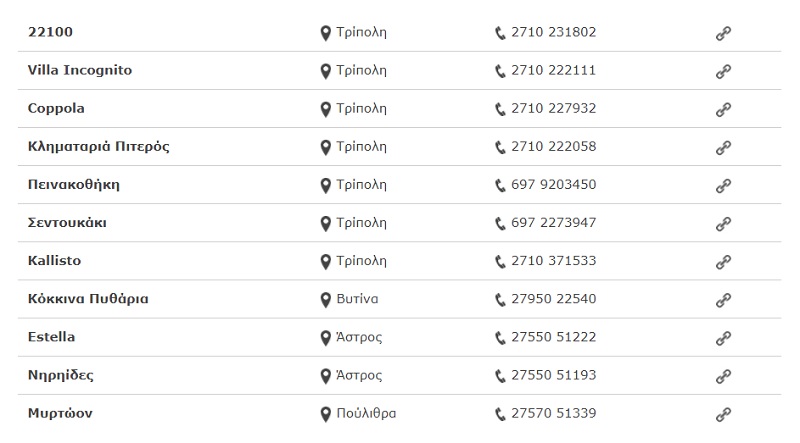
Task: Click the chain link icon for Coppola
Action: (x=723, y=109)
